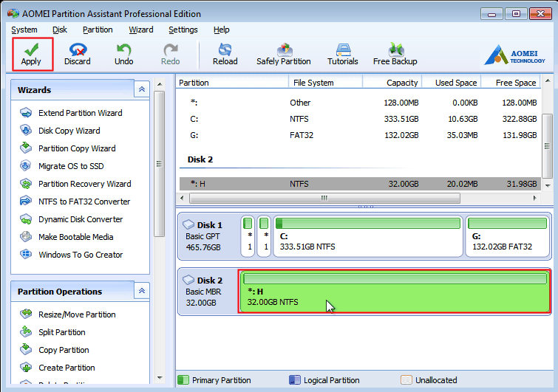
Task: Click the sidebar vertical scrollbar thumb
Action: [159, 164]
